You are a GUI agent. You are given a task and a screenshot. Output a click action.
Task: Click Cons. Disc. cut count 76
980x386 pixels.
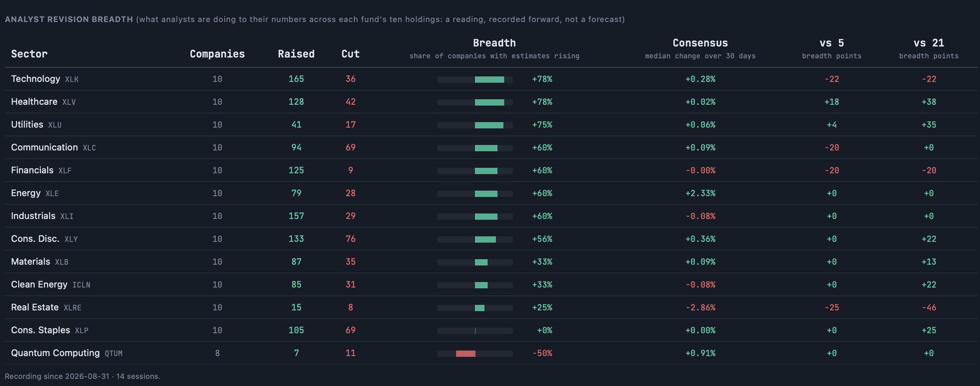(x=350, y=239)
